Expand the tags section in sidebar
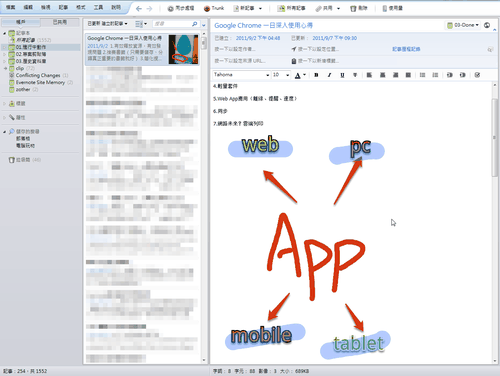The width and height of the screenshot is (500, 376). (5, 104)
